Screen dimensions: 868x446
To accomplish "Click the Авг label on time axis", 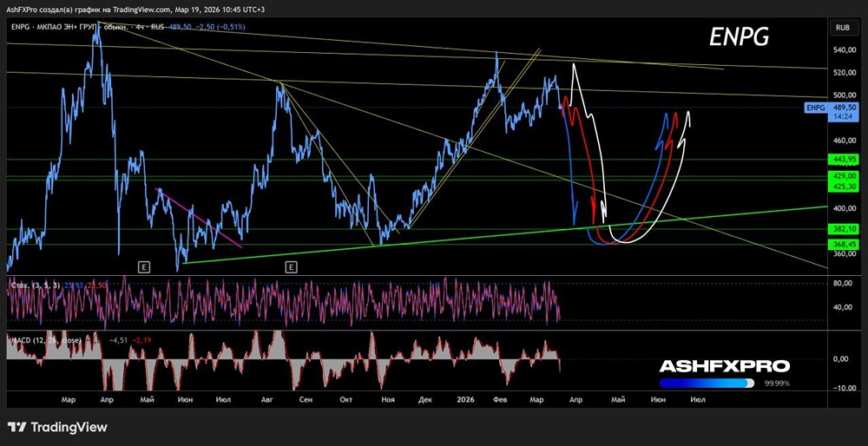I will (x=266, y=399).
